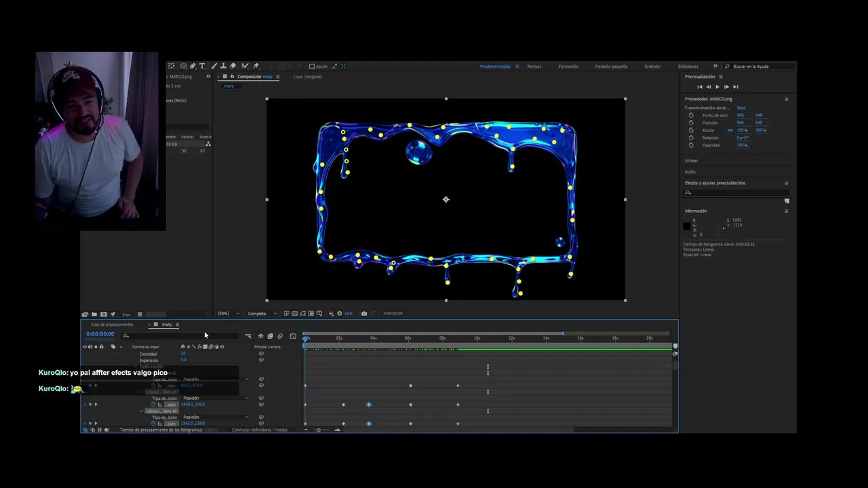The height and width of the screenshot is (488, 868).
Task: Click the Escala constrain proportions link icon
Action: tap(730, 130)
